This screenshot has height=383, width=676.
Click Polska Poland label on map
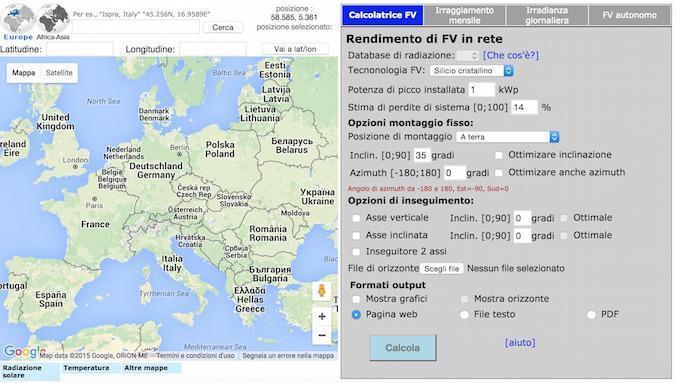pos(220,149)
